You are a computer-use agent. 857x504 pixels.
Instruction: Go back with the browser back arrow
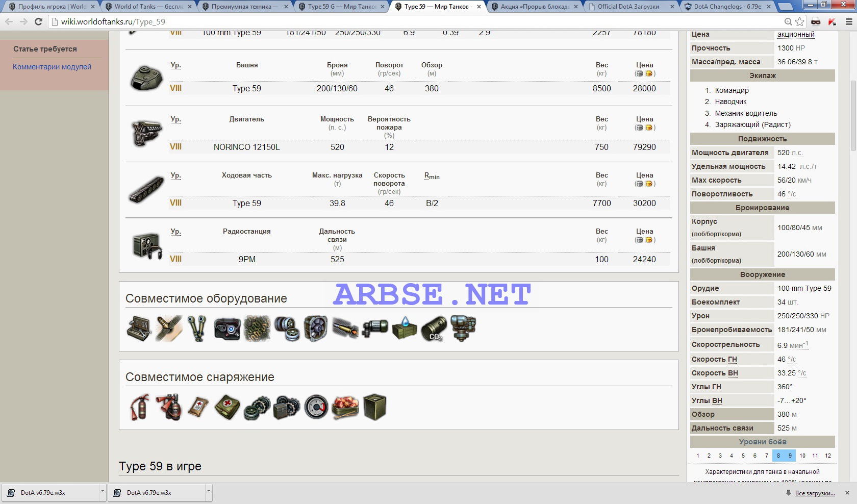9,21
